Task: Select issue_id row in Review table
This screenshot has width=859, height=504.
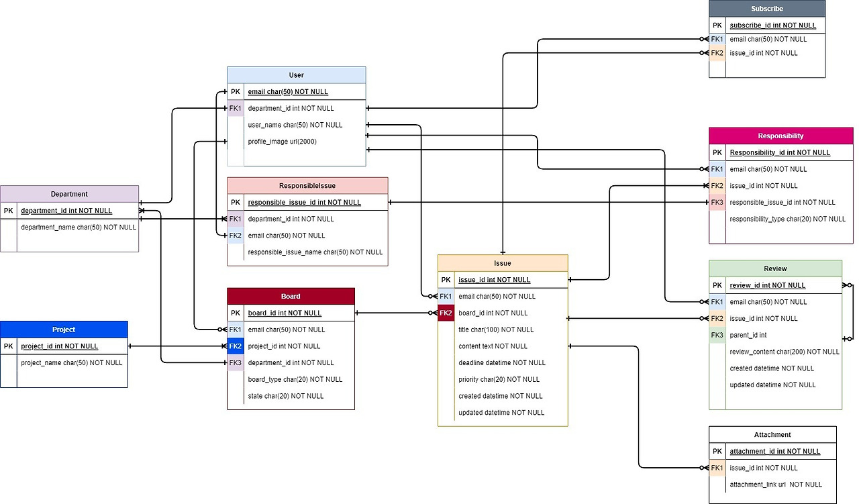Action: pos(775,319)
